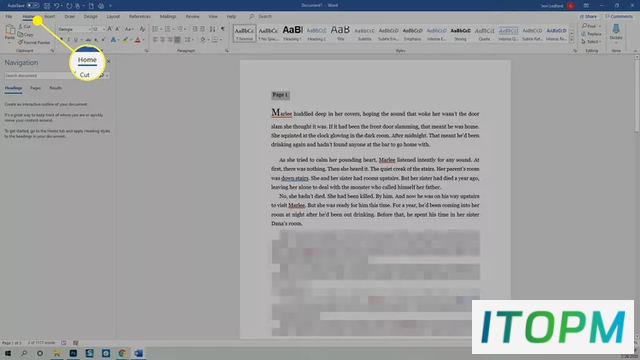Toggle the AutoSave switch

point(33,6)
